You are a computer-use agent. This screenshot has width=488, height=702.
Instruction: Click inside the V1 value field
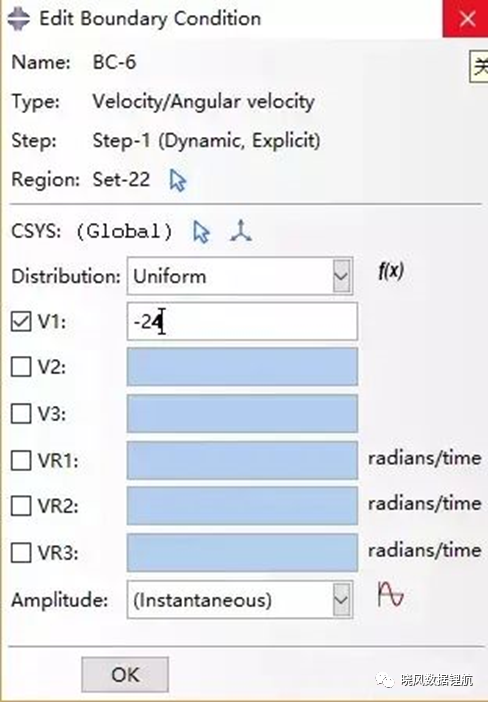242,321
